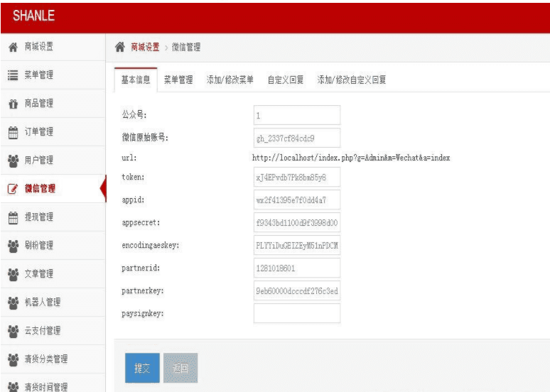Screen dimensions: 550x392
Task: Click the SHANLE logo in header
Action: coord(33,16)
